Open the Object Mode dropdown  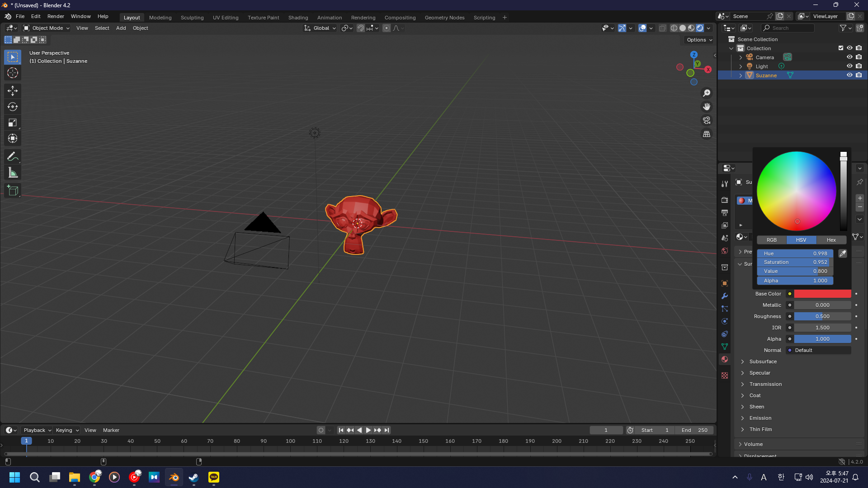pos(47,28)
